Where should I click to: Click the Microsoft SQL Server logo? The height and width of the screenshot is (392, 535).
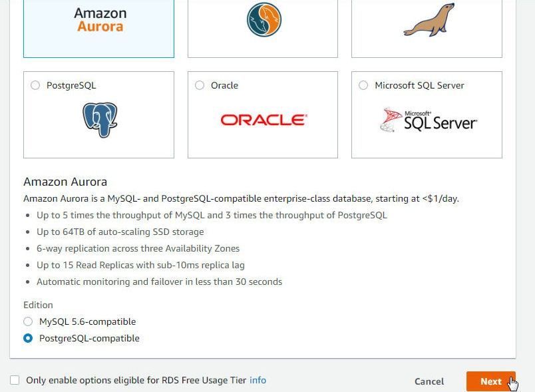pos(429,120)
